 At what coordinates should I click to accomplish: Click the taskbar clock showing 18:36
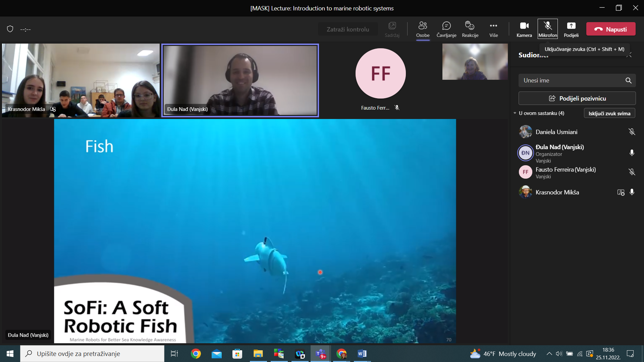[x=608, y=354]
